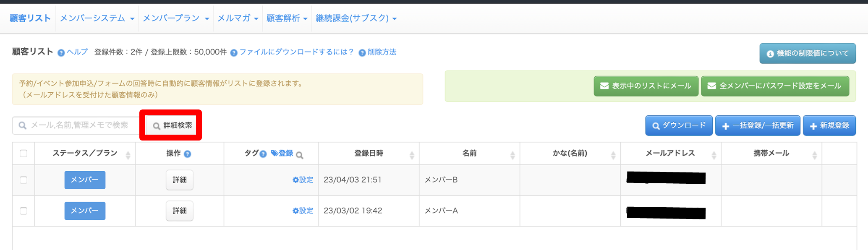Screen dimensions: 868x250
Task: Expand the メルマガ dropdown menu
Action: point(238,18)
